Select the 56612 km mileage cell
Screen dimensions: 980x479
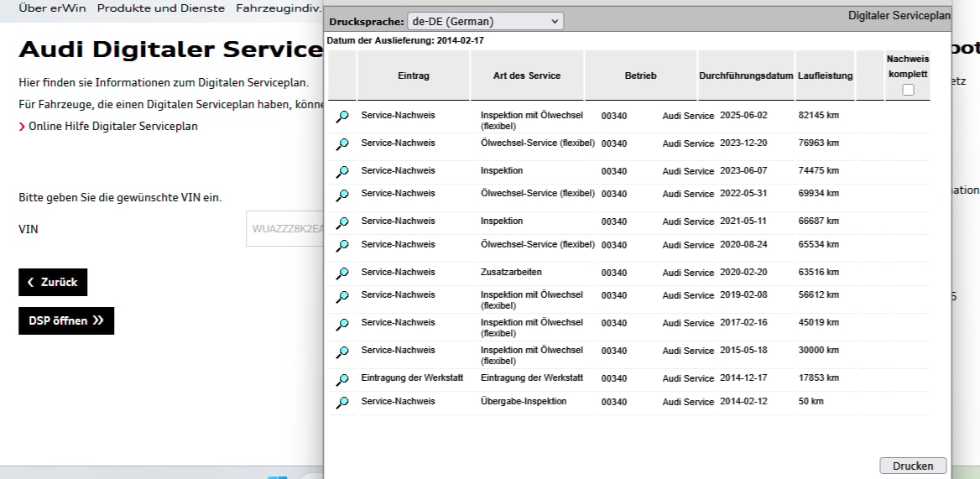[x=819, y=294]
